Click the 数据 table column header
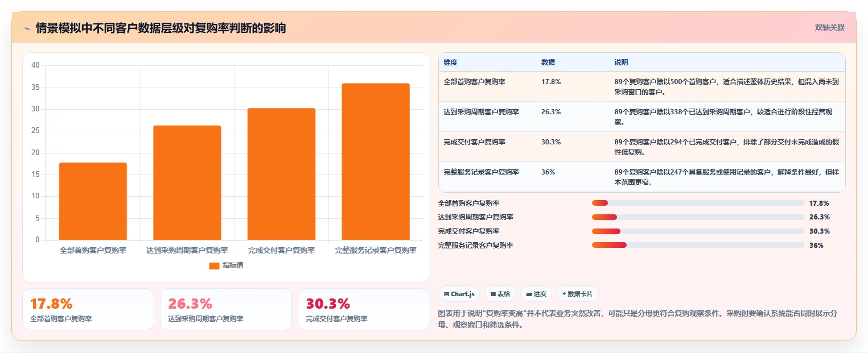The height and width of the screenshot is (353, 868). click(x=548, y=63)
